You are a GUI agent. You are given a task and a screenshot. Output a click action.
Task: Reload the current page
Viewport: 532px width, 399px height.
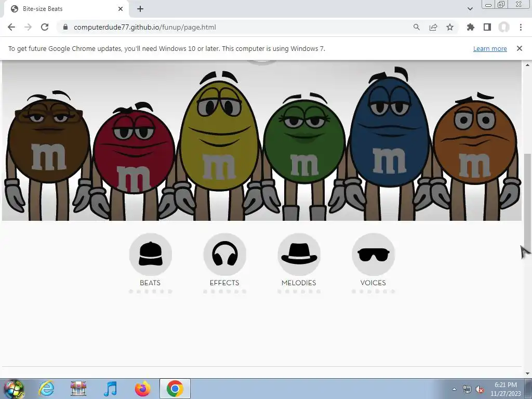coord(45,27)
